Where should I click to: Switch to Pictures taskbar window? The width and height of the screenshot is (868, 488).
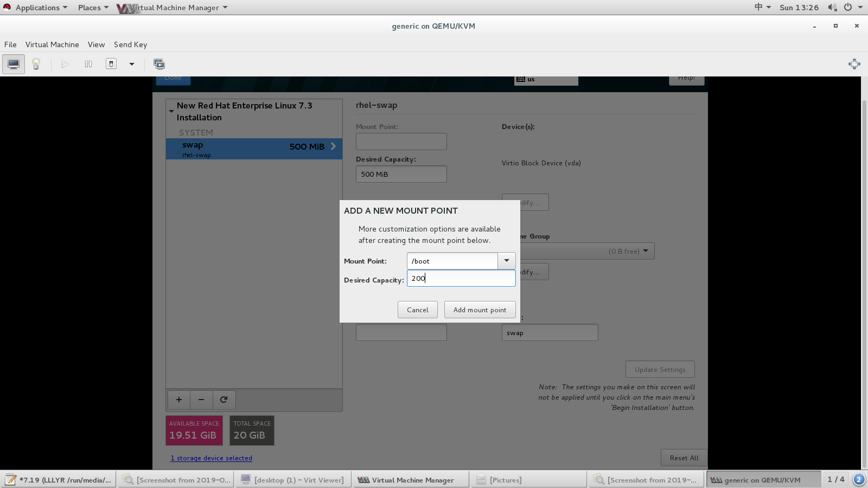tap(529, 480)
